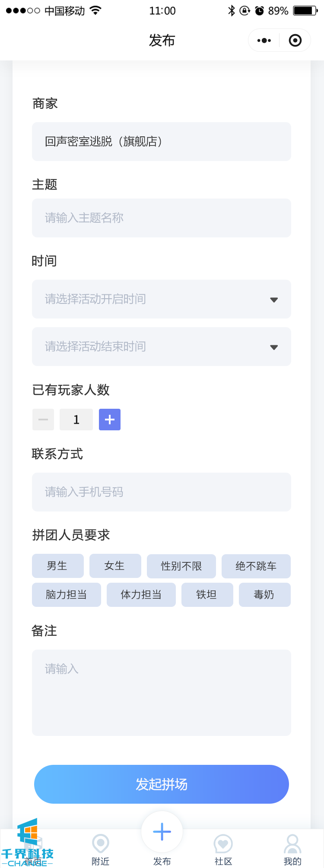Open the 我的 profile icon
This screenshot has height=868, width=324.
pyautogui.click(x=292, y=844)
